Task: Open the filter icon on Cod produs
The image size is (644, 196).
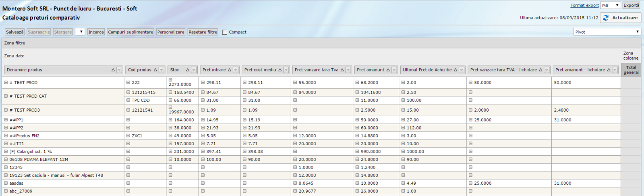Action: click(x=162, y=70)
